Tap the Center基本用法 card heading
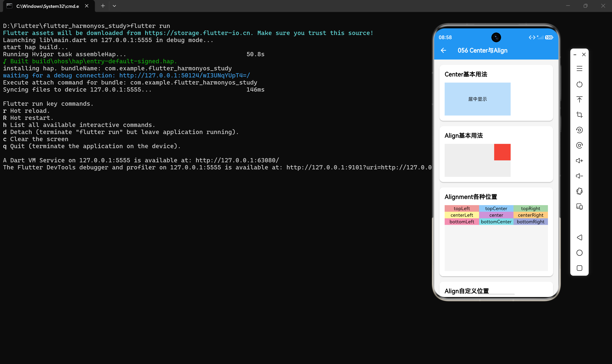This screenshot has width=612, height=364. click(x=466, y=74)
